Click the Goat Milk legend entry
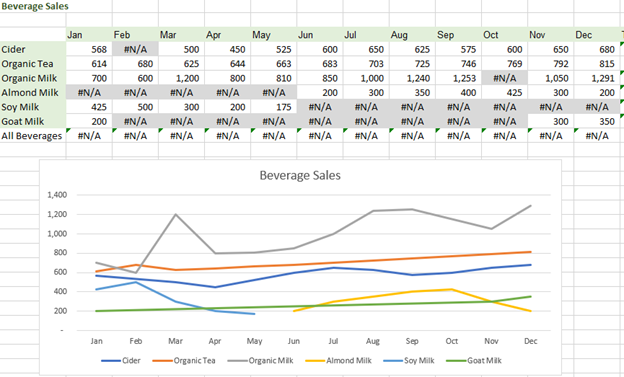624x377 pixels. tap(474, 360)
